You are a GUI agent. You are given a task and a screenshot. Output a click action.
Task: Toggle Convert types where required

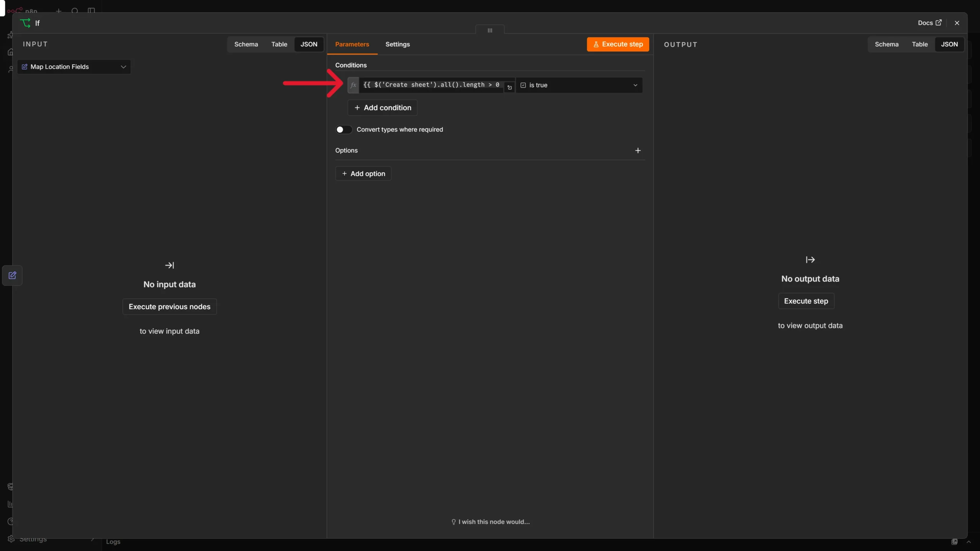(x=343, y=130)
